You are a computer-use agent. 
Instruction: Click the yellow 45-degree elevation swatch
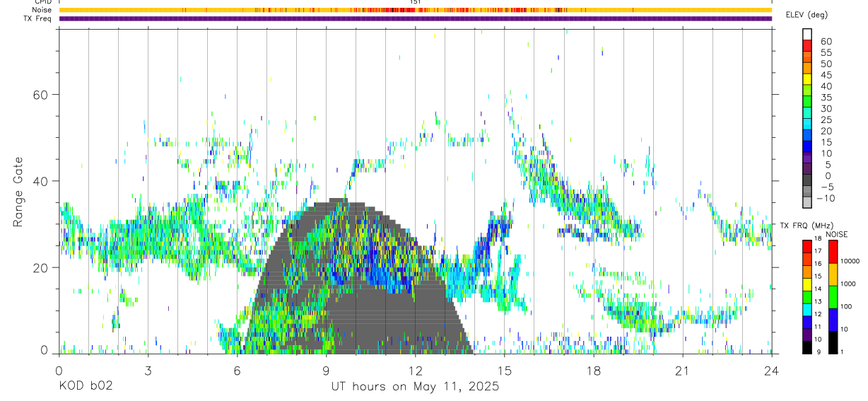coord(808,79)
